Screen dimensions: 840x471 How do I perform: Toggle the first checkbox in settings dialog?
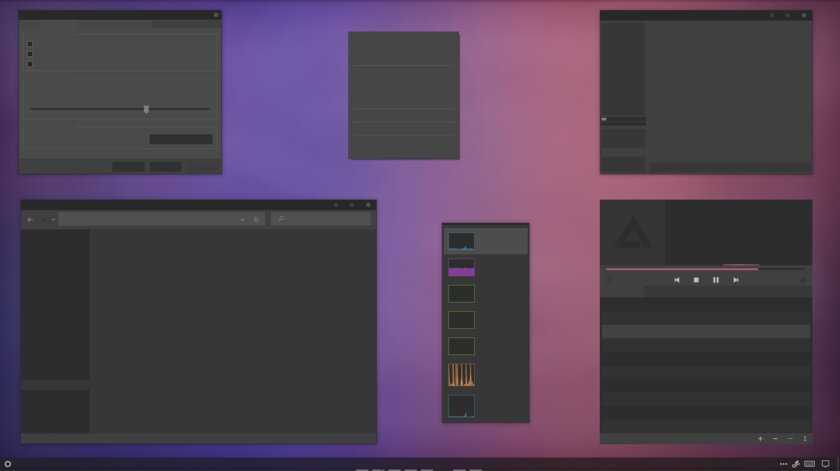click(30, 44)
